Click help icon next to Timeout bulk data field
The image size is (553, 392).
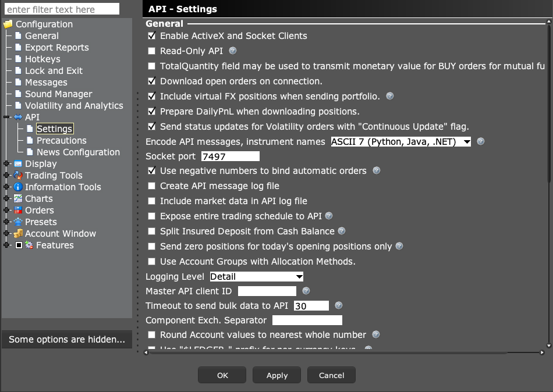(339, 305)
